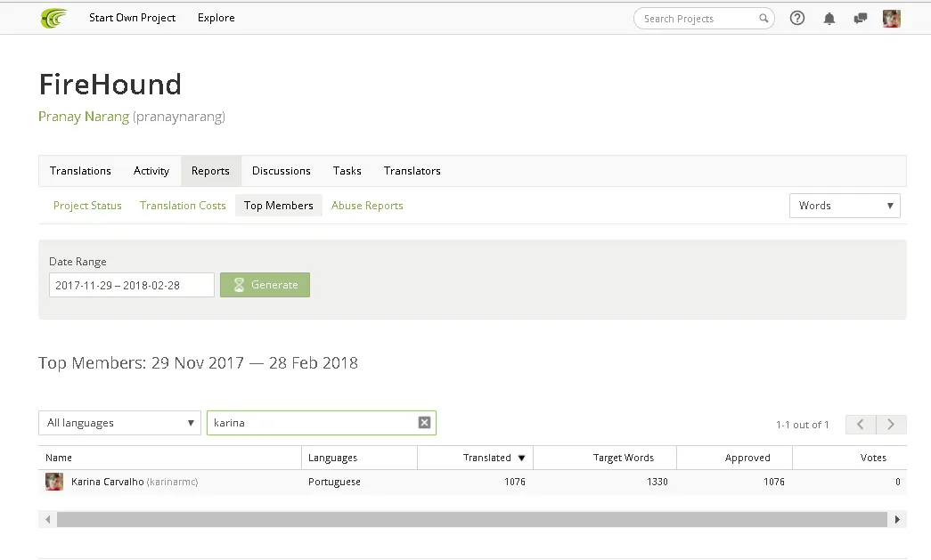The width and height of the screenshot is (931, 560).
Task: Clear the karina search with X icon
Action: (x=425, y=422)
